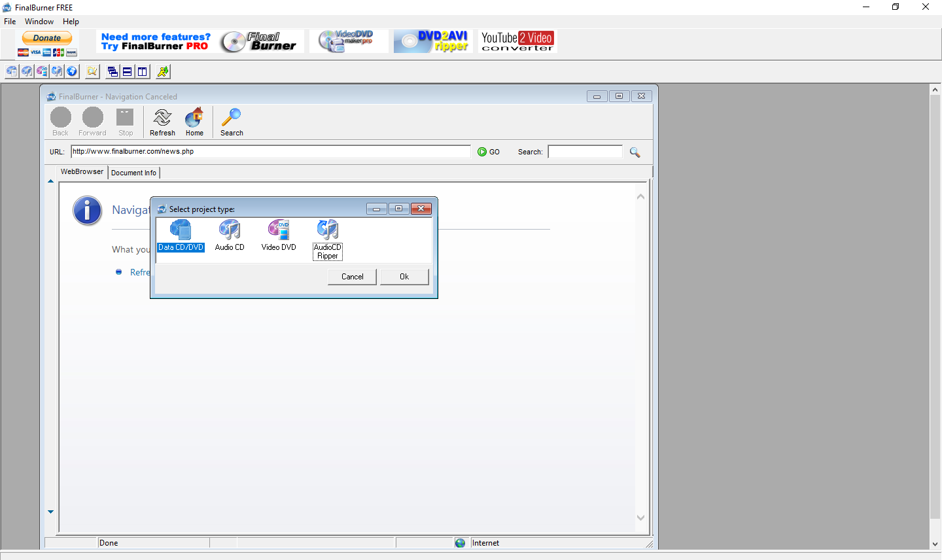Click the DVD2AVI ripper banner
942x560 pixels.
[433, 41]
